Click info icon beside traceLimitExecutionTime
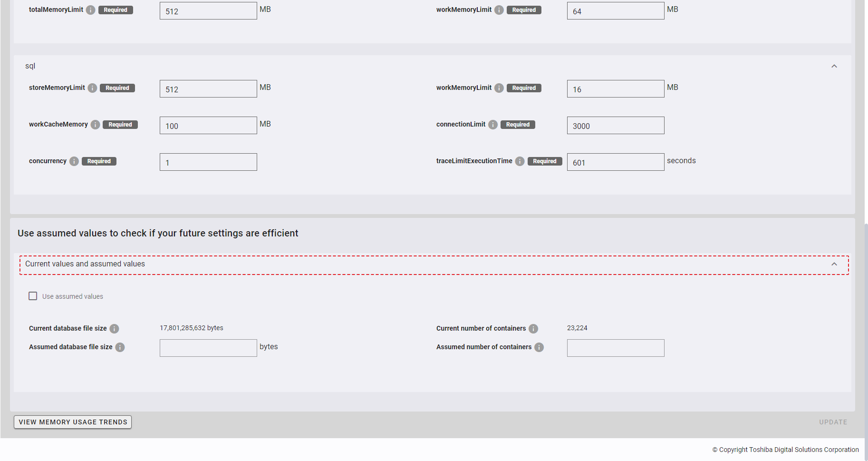 point(520,161)
